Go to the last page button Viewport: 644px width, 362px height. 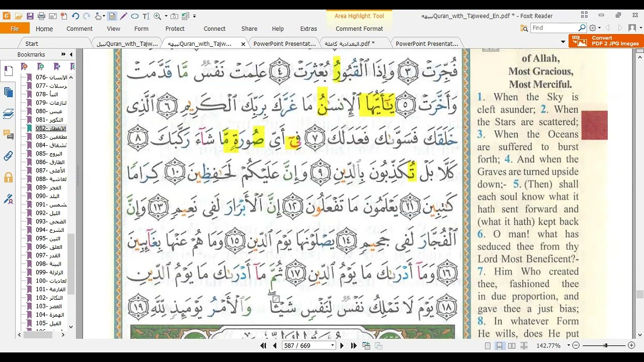(354, 345)
